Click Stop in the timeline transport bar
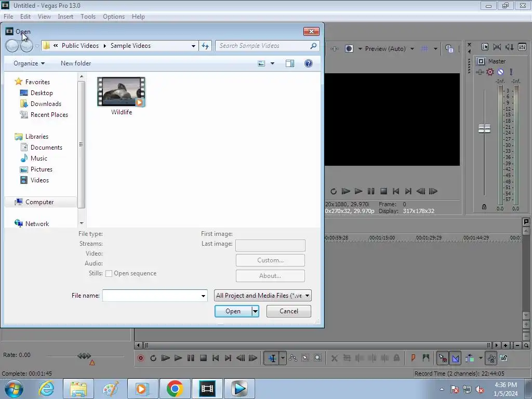Image resolution: width=532 pixels, height=399 pixels. pyautogui.click(x=203, y=358)
